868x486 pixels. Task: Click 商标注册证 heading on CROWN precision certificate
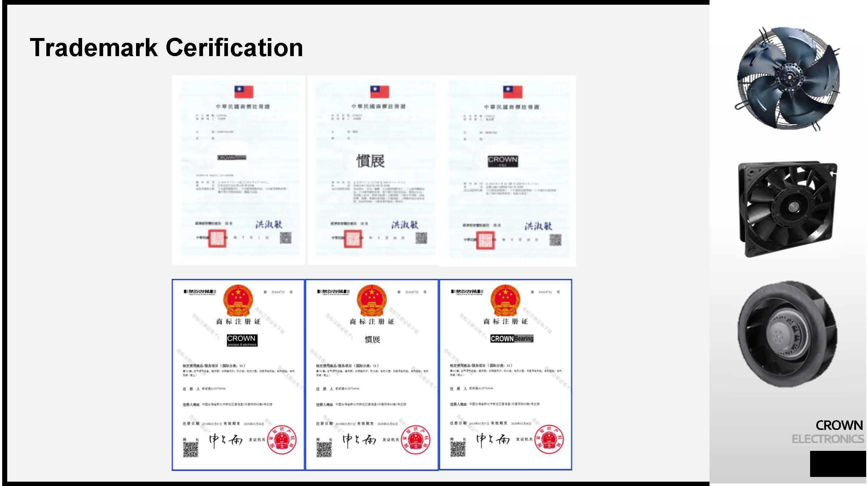point(238,322)
